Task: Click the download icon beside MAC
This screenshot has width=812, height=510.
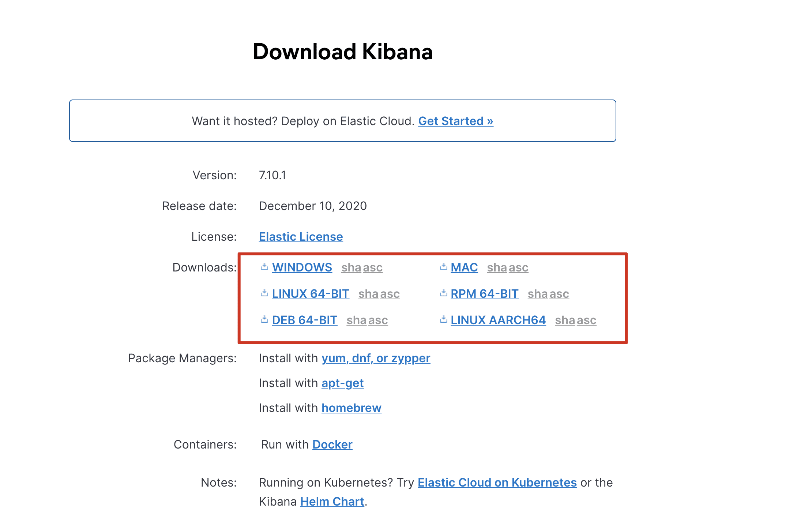Action: tap(443, 267)
